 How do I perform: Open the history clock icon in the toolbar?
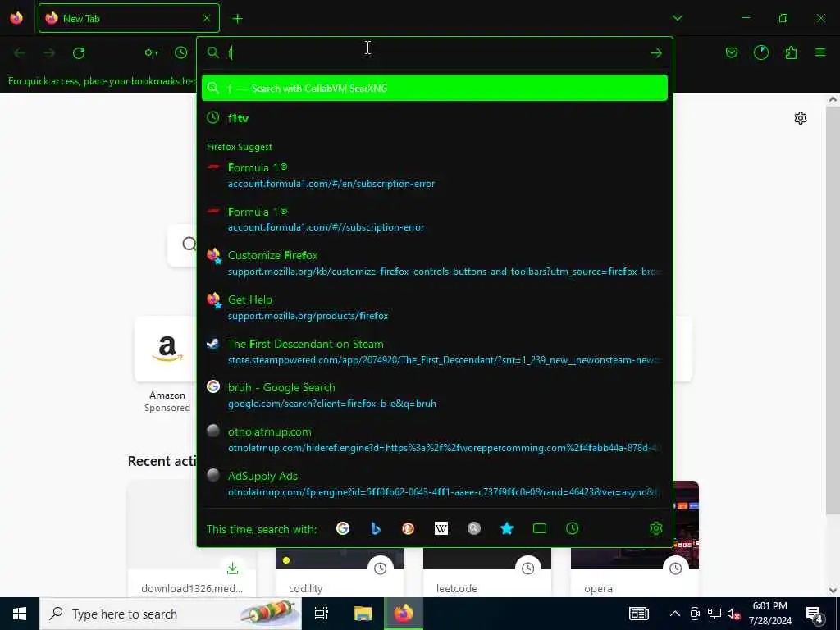point(181,52)
